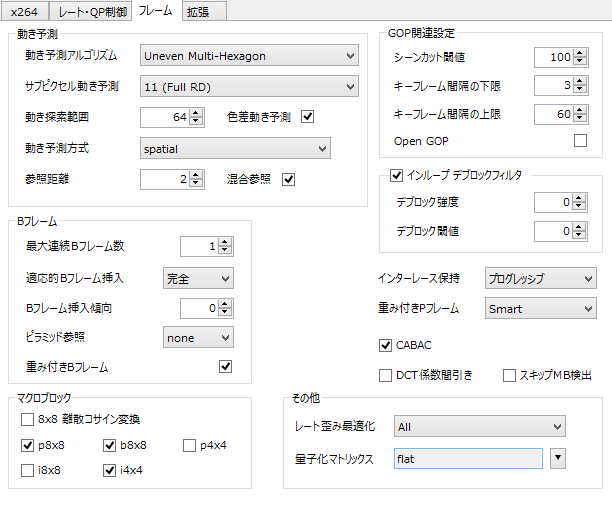Check the p4x4 checkbox
The image size is (612, 517).
tap(189, 445)
